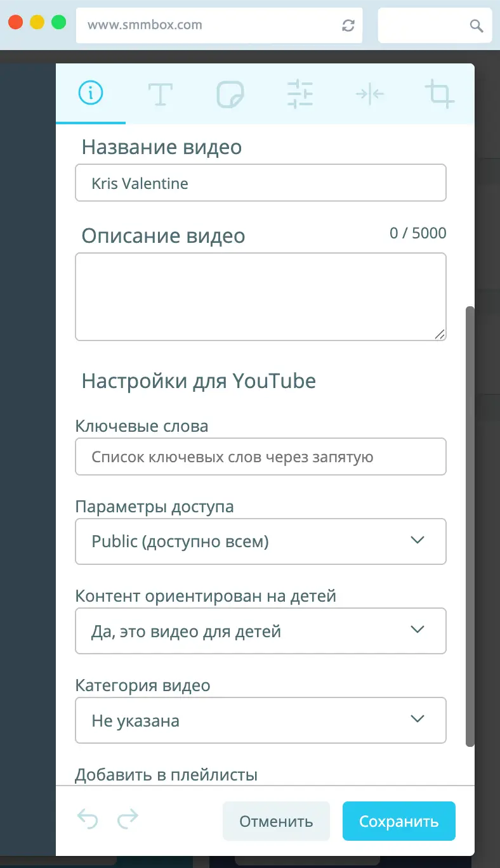Open 'Да, это видео для детей' dropdown

coord(261,631)
